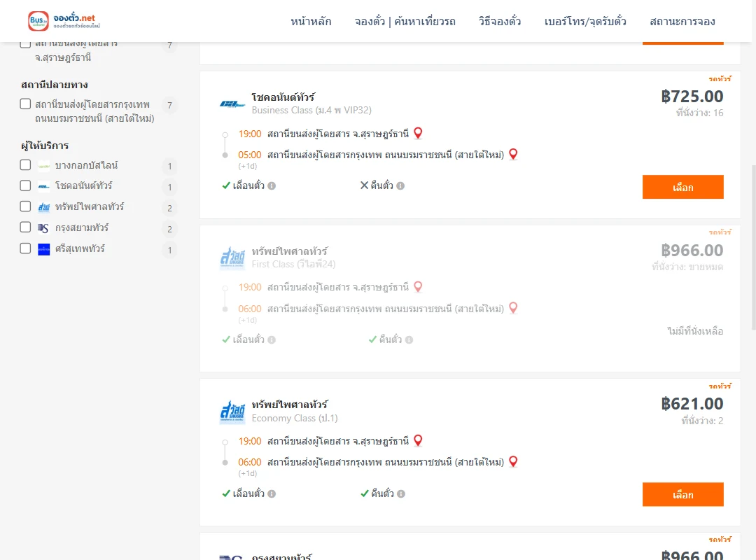Open map pin for โชคอนันต์ทัวร์ arrival station

coord(514,154)
